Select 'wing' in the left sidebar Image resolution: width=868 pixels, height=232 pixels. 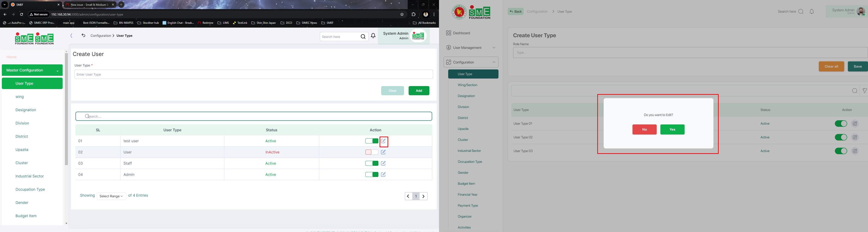click(x=19, y=97)
